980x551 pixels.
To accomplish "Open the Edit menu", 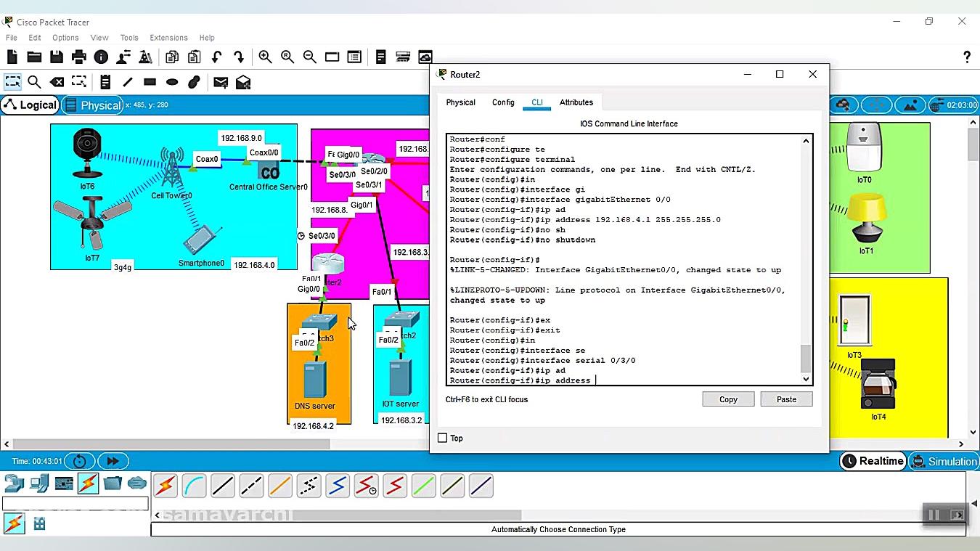I will 35,38.
